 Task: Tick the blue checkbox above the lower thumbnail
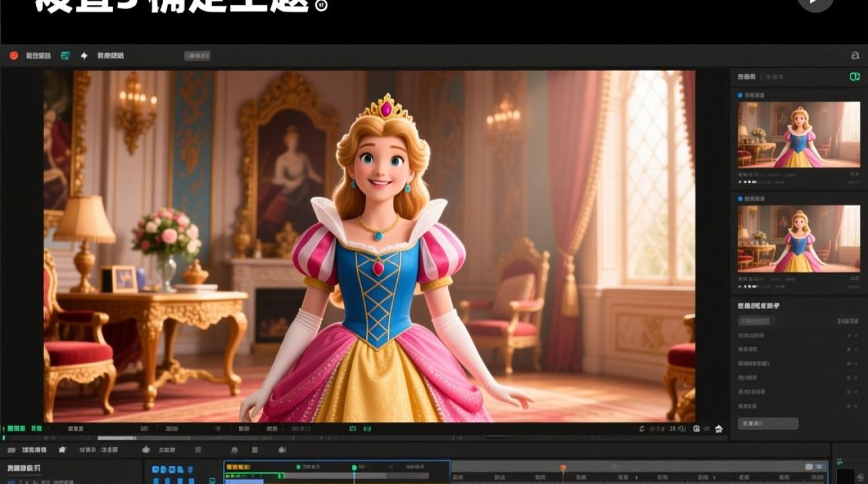740,199
